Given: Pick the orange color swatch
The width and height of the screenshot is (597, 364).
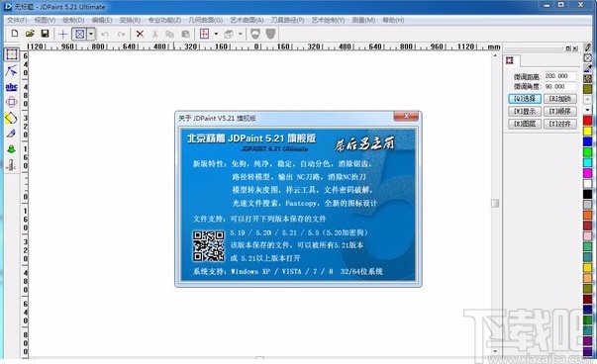Looking at the screenshot, I should click(x=587, y=216).
